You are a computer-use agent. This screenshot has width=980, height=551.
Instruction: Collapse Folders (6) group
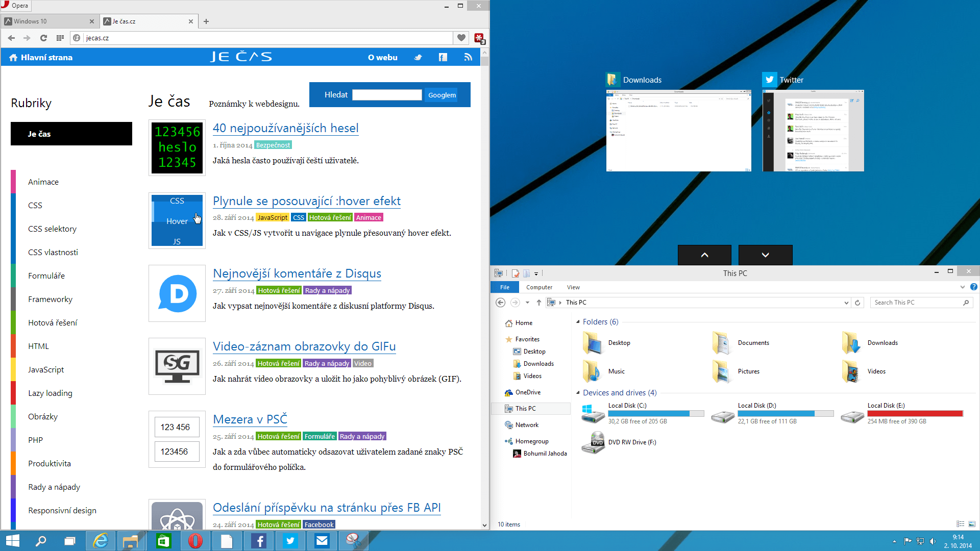(x=578, y=322)
